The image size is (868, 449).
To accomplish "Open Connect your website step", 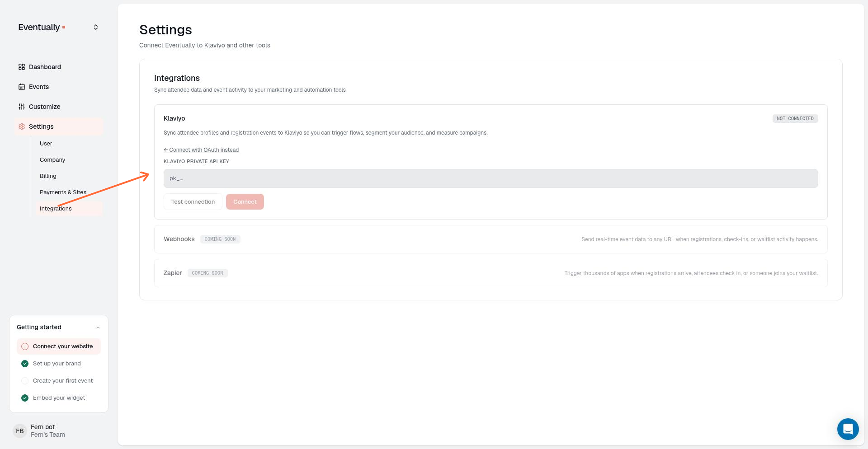I will (58, 346).
